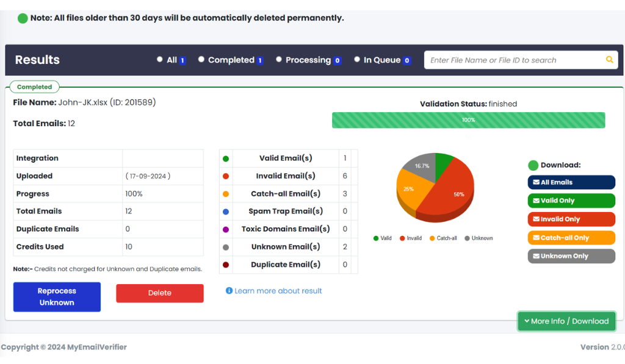Click the uploaded date ( 17-09-2024 )
625x364 pixels.
(148, 176)
